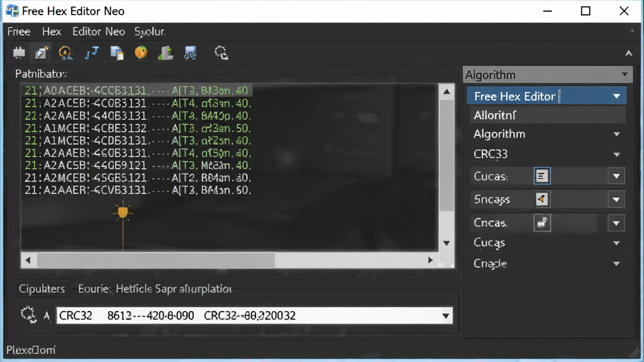Click the CRC33 label text
The image size is (644, 362).
click(491, 154)
